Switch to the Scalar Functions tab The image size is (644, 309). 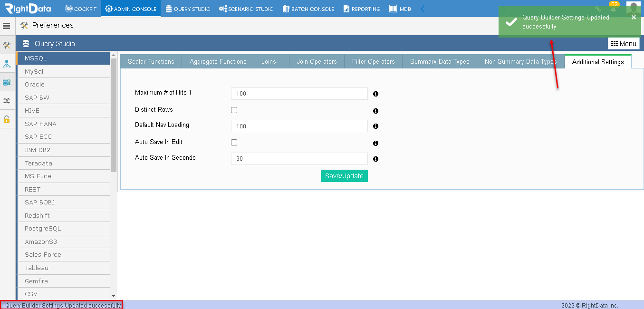[151, 61]
